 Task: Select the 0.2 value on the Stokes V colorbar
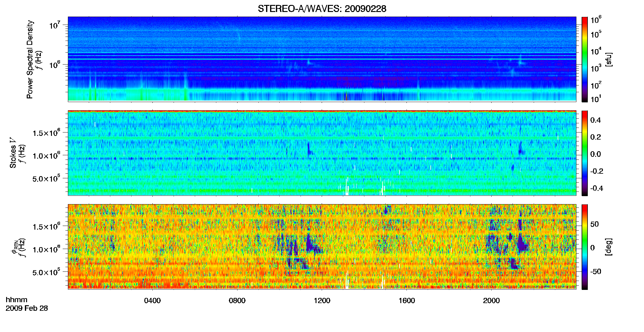(x=595, y=137)
